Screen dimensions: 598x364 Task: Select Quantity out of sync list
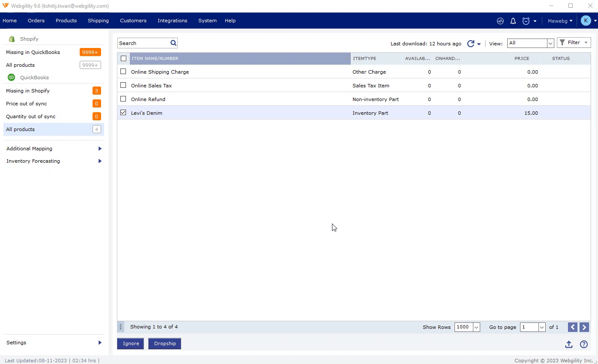[x=54, y=116]
